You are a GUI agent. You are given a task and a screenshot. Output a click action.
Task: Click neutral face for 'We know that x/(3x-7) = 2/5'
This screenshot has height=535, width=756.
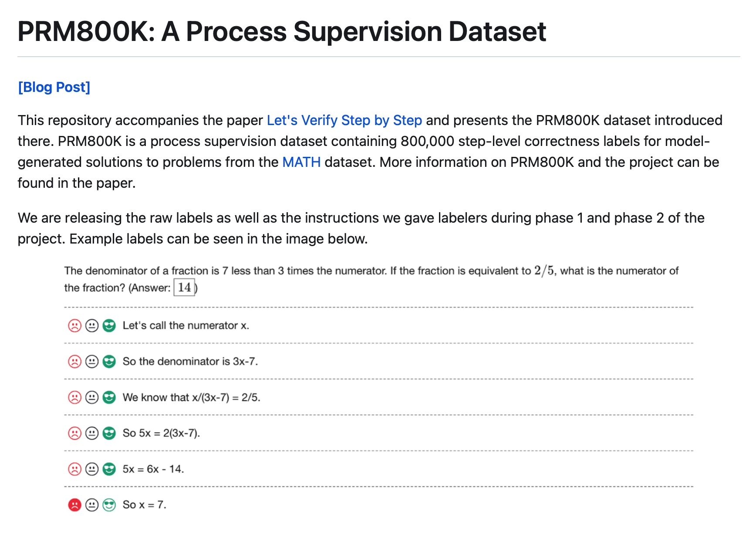(92, 397)
